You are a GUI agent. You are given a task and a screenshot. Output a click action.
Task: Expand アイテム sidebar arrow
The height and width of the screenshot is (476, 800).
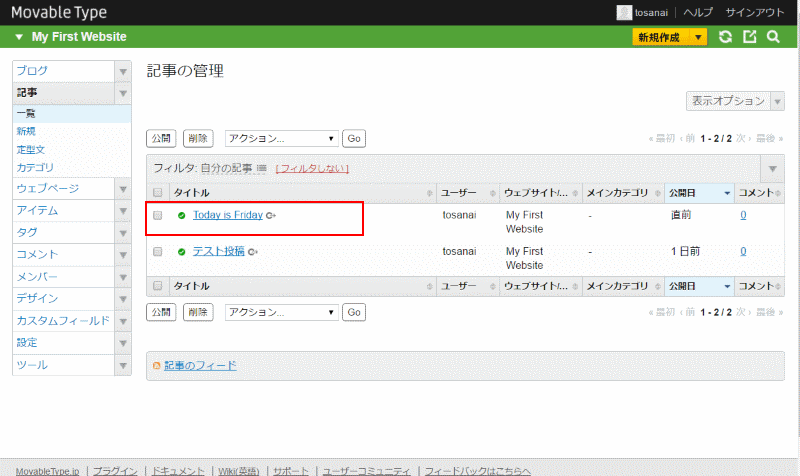point(123,211)
